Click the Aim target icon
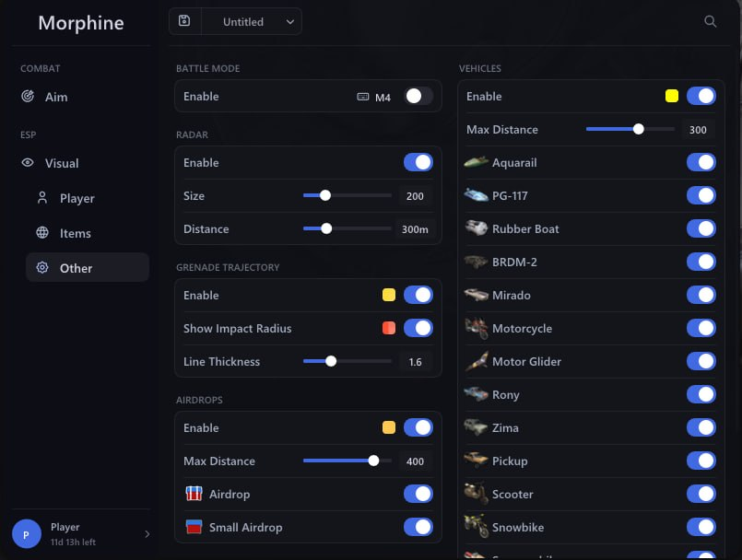This screenshot has height=560, width=742. 28,97
